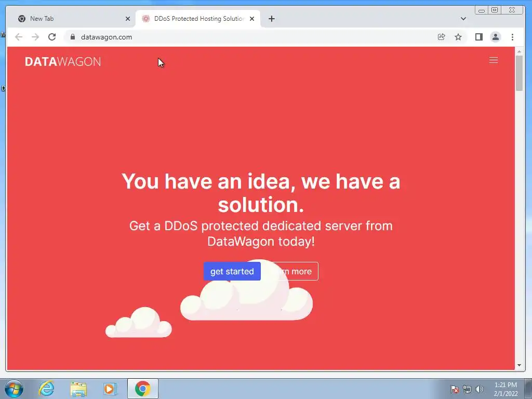The height and width of the screenshot is (399, 532).
Task: Open the Chrome profile avatar
Action: pyautogui.click(x=495, y=37)
